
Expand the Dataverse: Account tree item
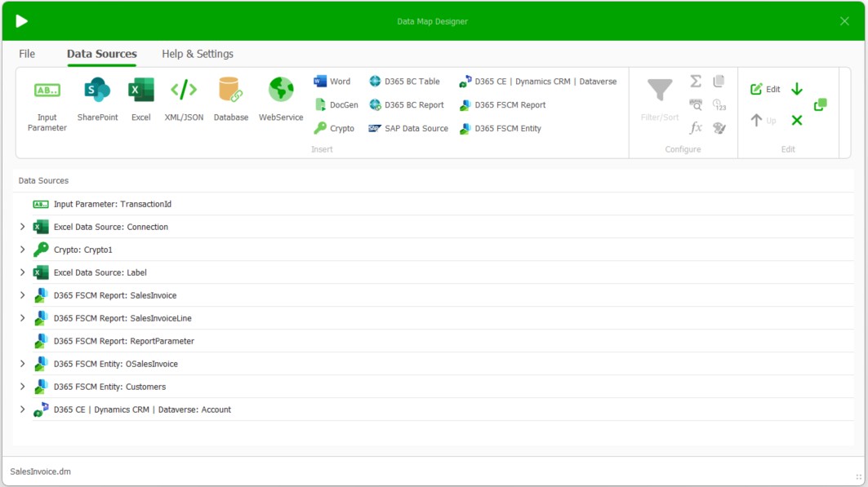(22, 410)
